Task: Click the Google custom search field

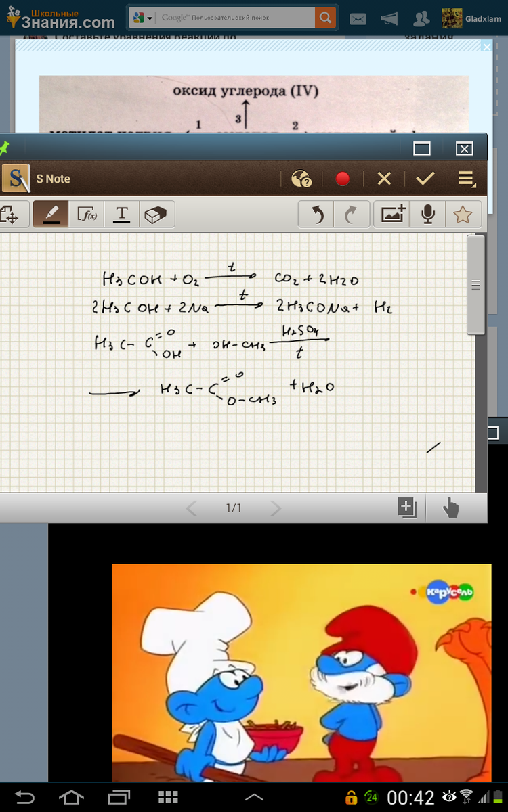Action: (236, 18)
